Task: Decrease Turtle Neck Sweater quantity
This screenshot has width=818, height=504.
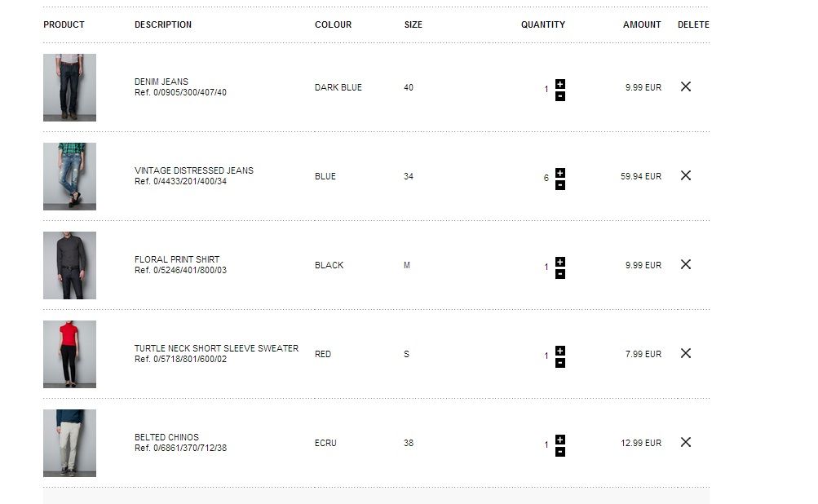Action: point(560,363)
